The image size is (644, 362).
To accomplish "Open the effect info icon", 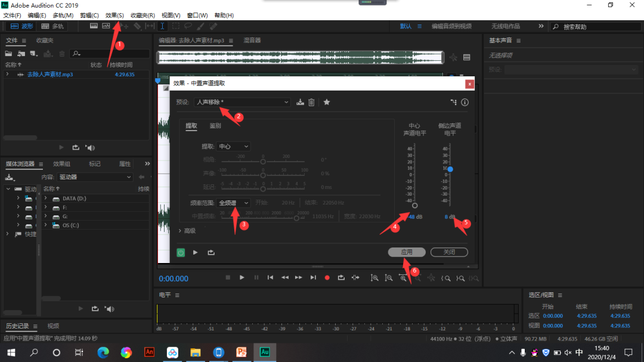I will coord(465,103).
